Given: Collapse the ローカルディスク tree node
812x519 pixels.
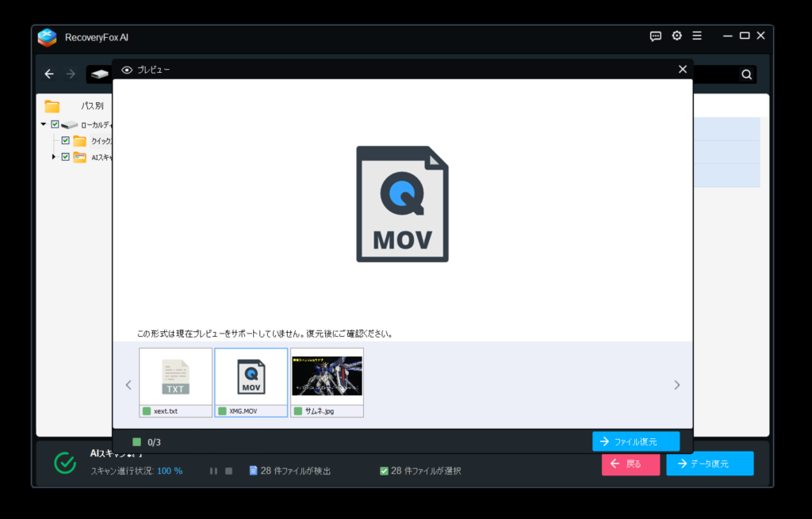Looking at the screenshot, I should (44, 124).
